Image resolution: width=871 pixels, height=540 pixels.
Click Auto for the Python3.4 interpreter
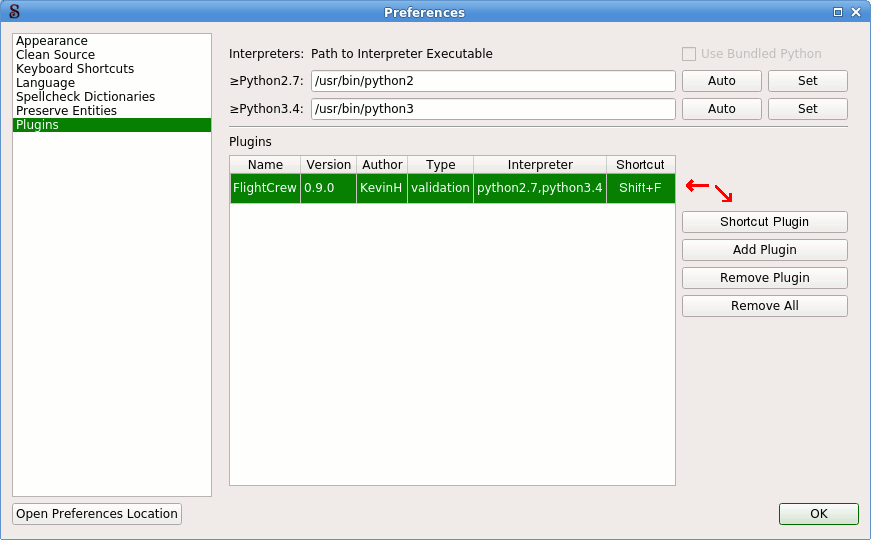point(722,109)
